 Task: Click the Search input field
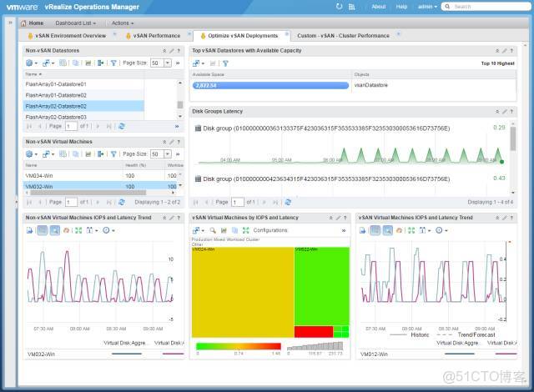tap(486, 7)
